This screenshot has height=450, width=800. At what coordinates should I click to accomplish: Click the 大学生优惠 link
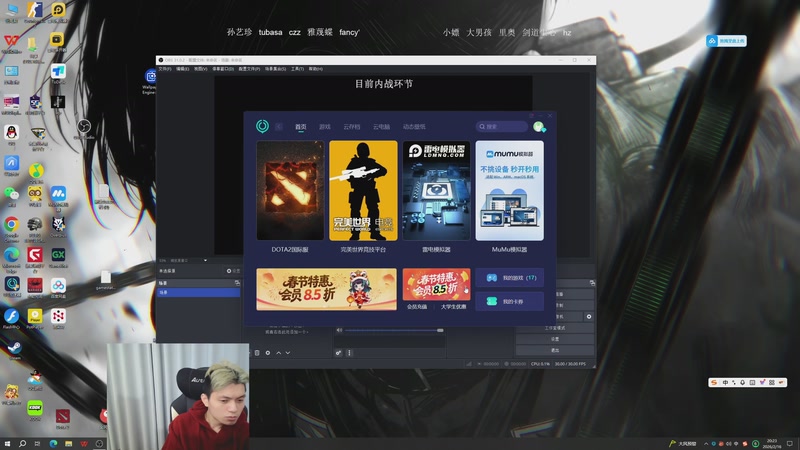pos(453,307)
